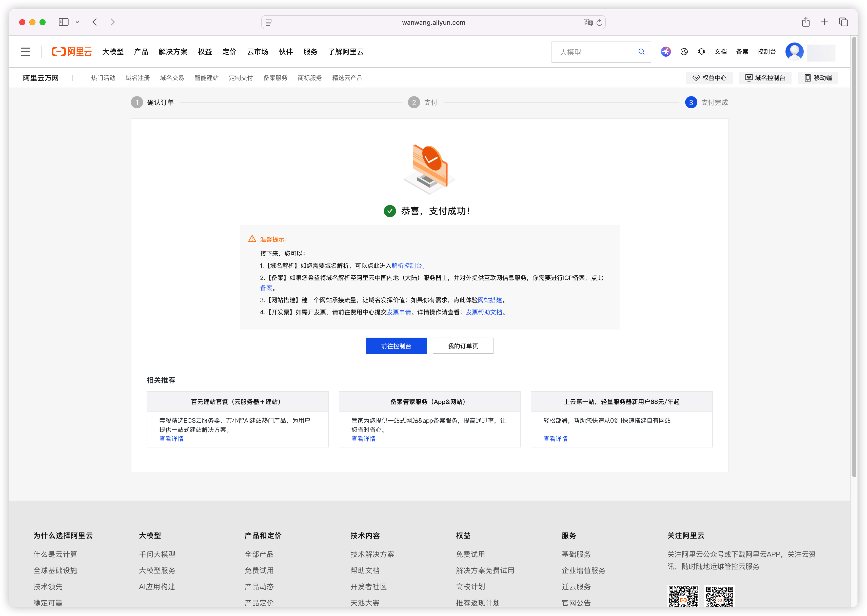Screen dimensions: 867x616
Task: Click the Safari share icon
Action: [x=805, y=22]
